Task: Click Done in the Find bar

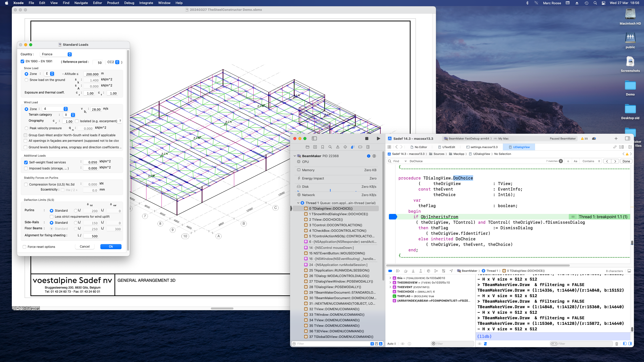Action: point(626,161)
